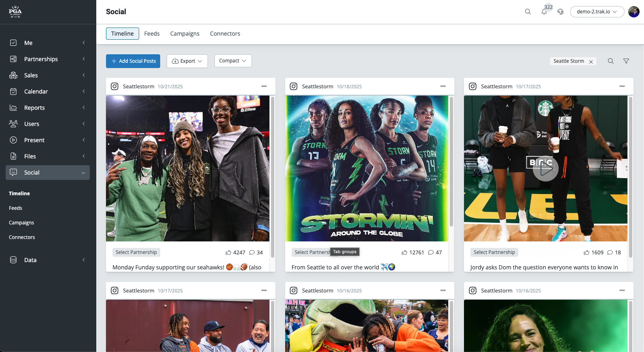Image resolution: width=644 pixels, height=352 pixels.
Task: Open the Seattlestorm account link on 10/21/2025 post
Action: pyautogui.click(x=139, y=86)
